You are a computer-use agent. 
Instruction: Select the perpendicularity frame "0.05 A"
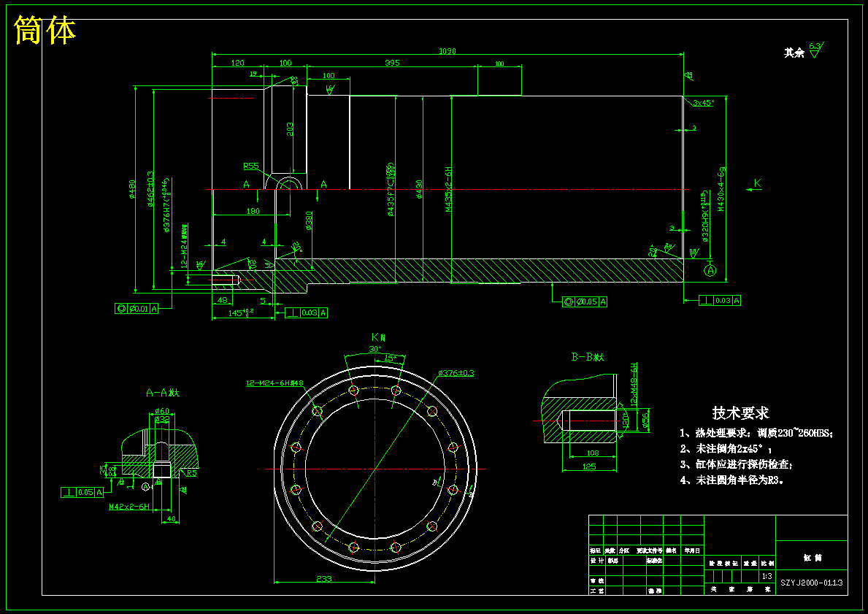click(x=82, y=492)
